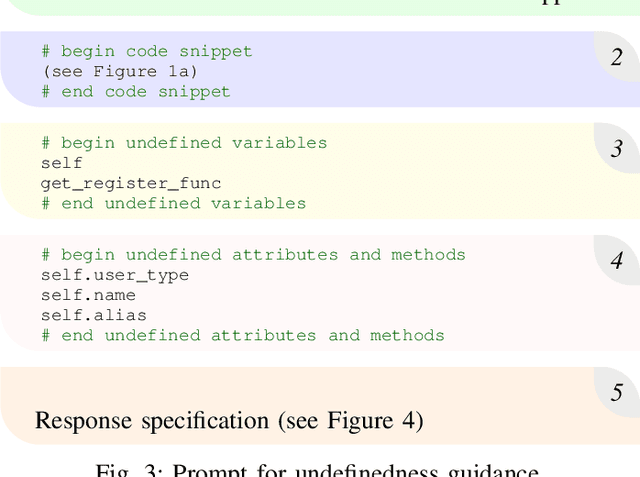The image size is (640, 477).
Task: Select the '# begin undefined variables' line
Action: coord(184,143)
